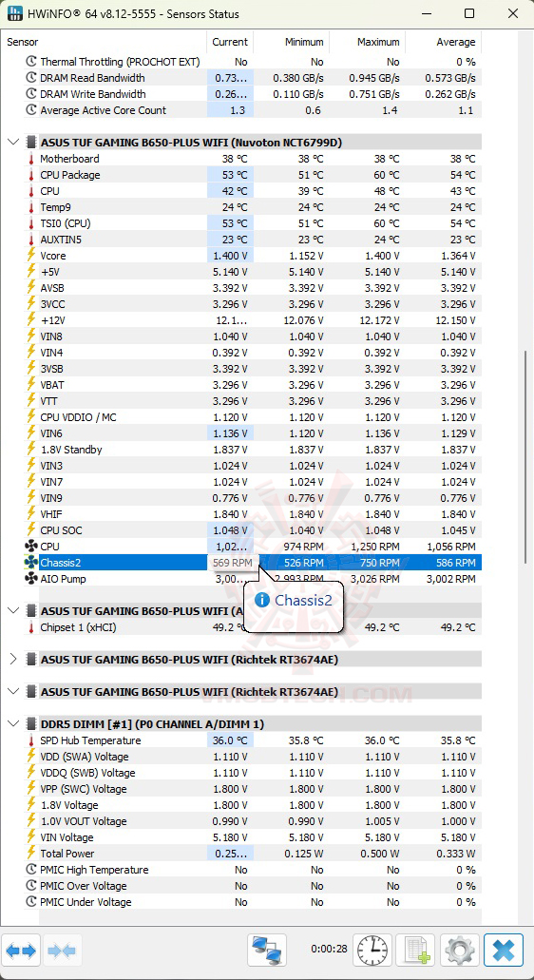This screenshot has height=980, width=534.
Task: Click the chip icon of Nuvoton NCT6799D group
Action: 30,142
